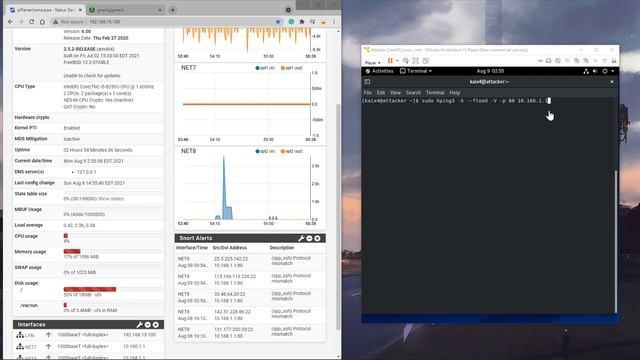The height and width of the screenshot is (360, 640).
Task: Minimize the Snort Alerts widget
Action: coord(309,238)
